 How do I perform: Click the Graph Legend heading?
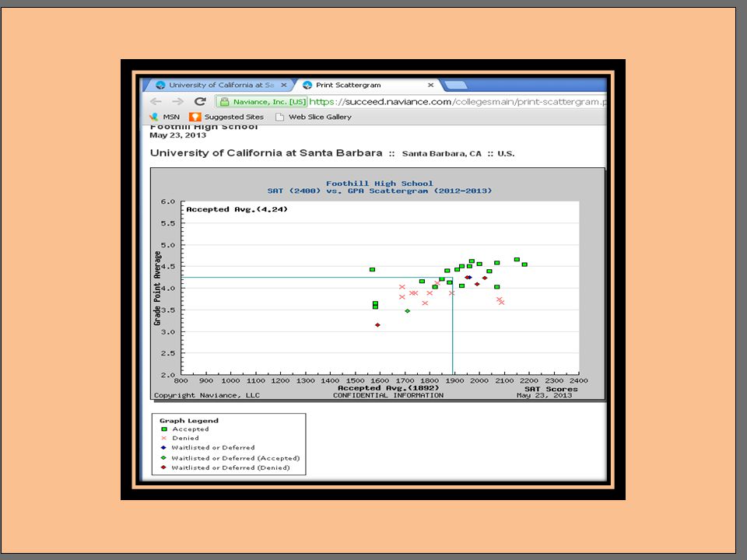(188, 421)
